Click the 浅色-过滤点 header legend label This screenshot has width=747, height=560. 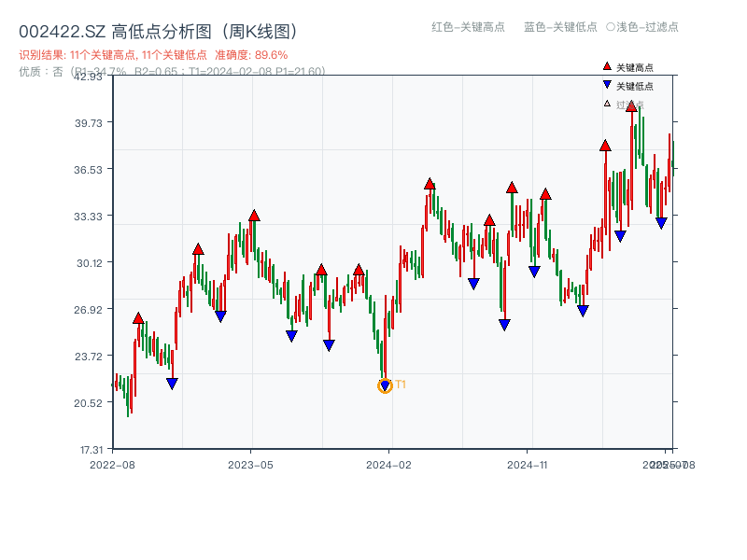point(642,27)
